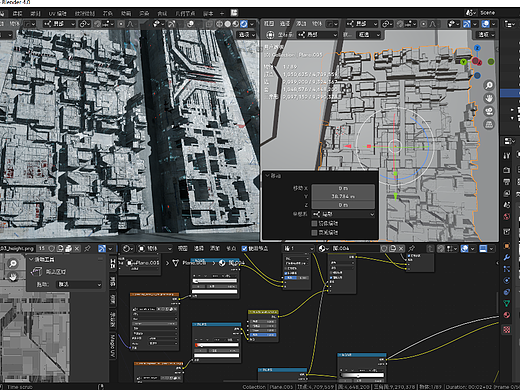Viewport: 520px width, 390px height.
Task: Open the Physics properties tab
Action: 507,280
